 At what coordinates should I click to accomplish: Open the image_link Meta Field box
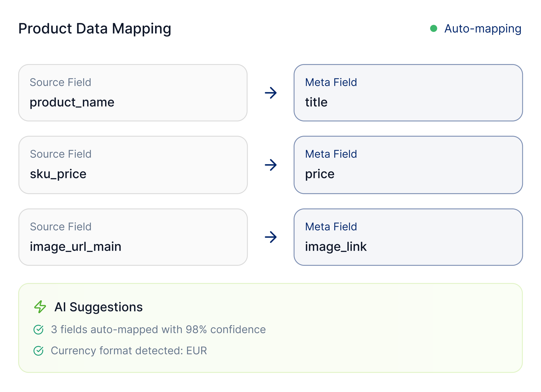coord(408,237)
